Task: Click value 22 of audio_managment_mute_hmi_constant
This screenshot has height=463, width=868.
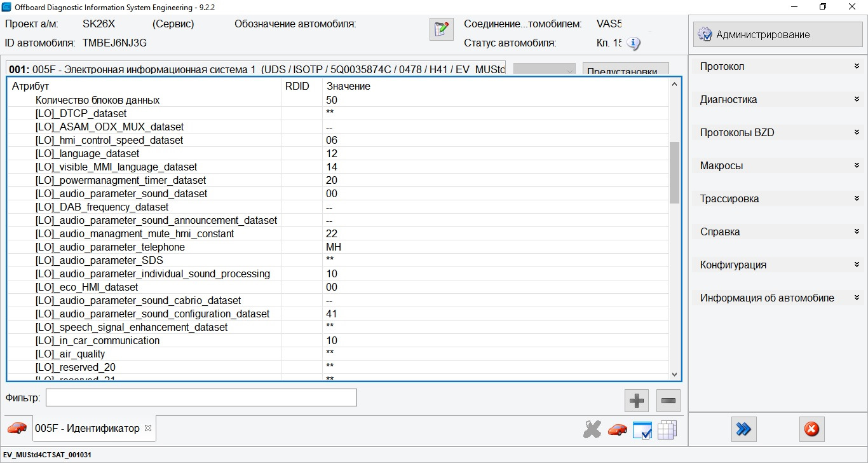Action: pos(332,233)
